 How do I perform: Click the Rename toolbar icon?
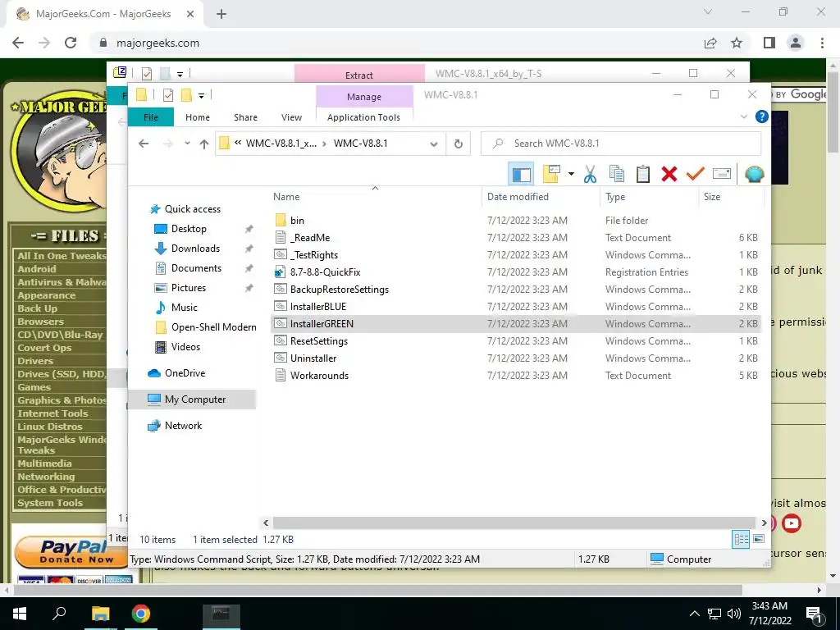click(x=722, y=174)
